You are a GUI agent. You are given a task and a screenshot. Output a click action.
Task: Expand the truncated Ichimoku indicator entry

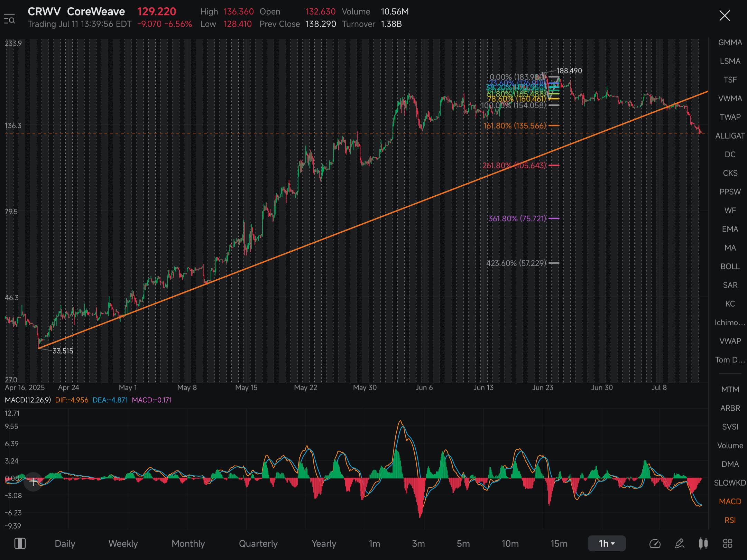point(730,322)
